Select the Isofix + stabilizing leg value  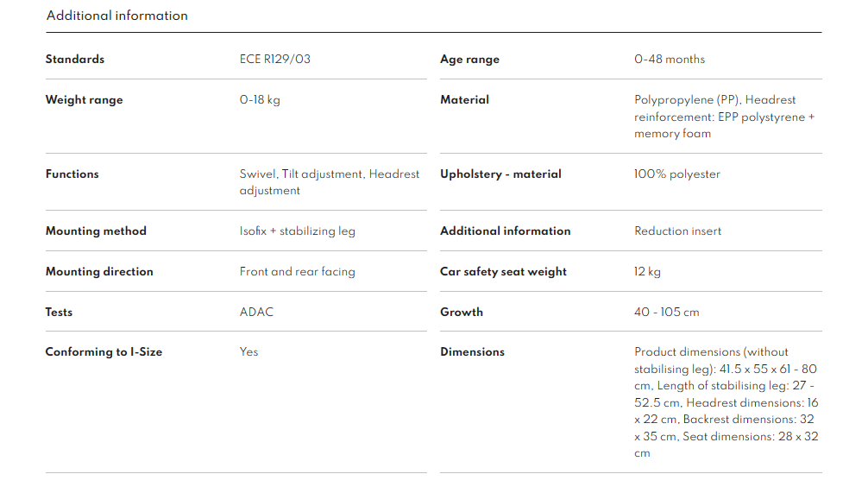point(297,231)
